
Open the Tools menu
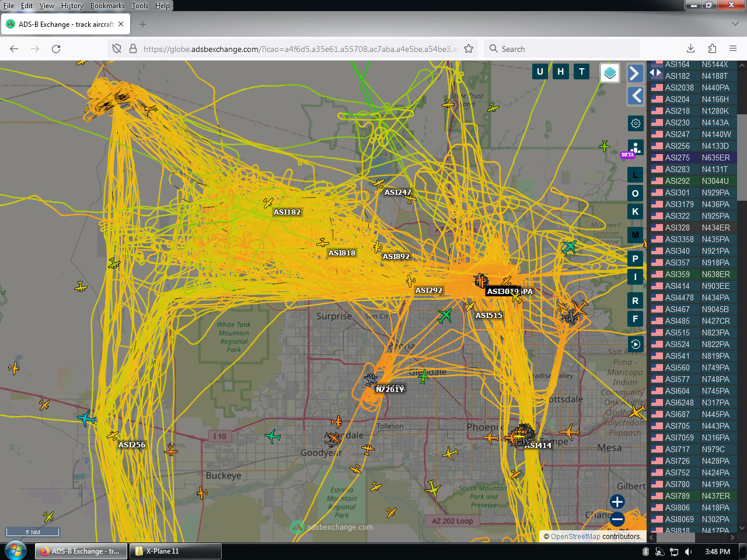pos(140,6)
